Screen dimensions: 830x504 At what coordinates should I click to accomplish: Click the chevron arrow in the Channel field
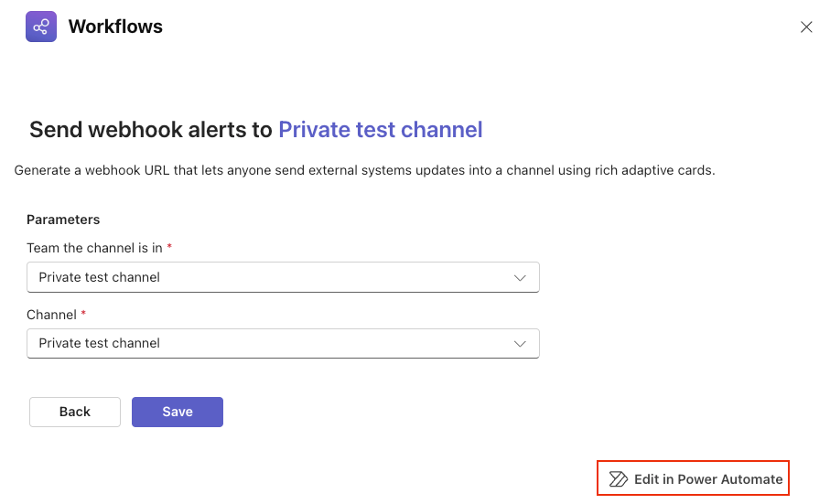click(520, 343)
